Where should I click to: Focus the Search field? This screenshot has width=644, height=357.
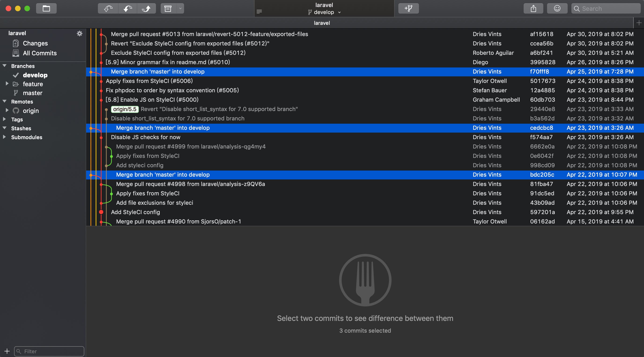click(606, 8)
